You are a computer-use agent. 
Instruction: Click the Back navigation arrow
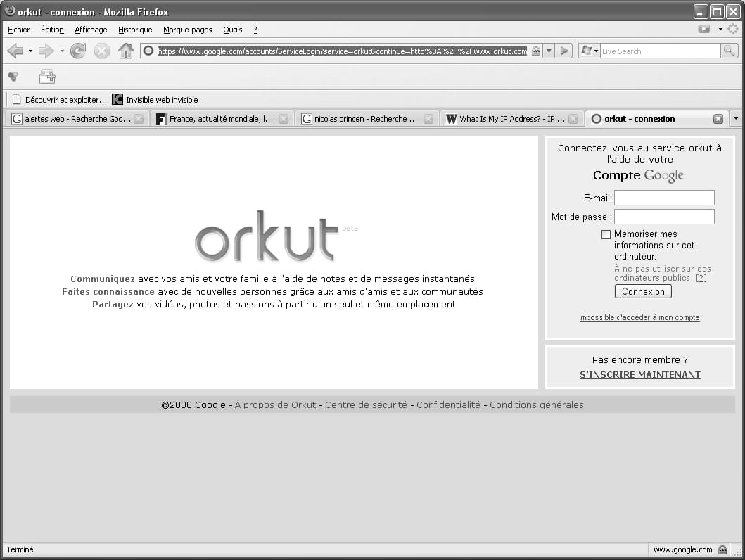tap(15, 51)
